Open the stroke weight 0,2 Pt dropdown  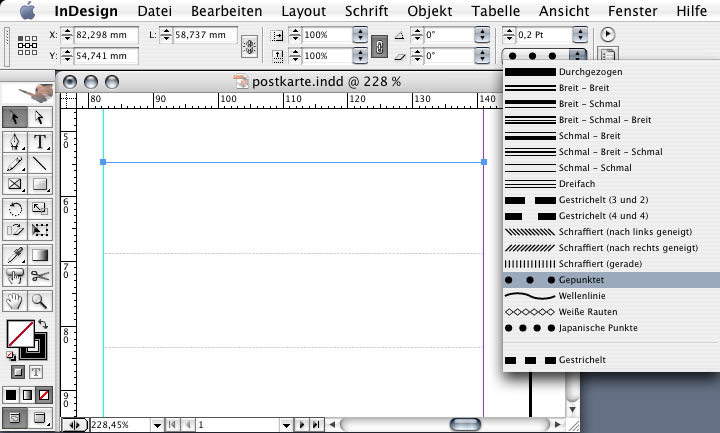tap(578, 35)
